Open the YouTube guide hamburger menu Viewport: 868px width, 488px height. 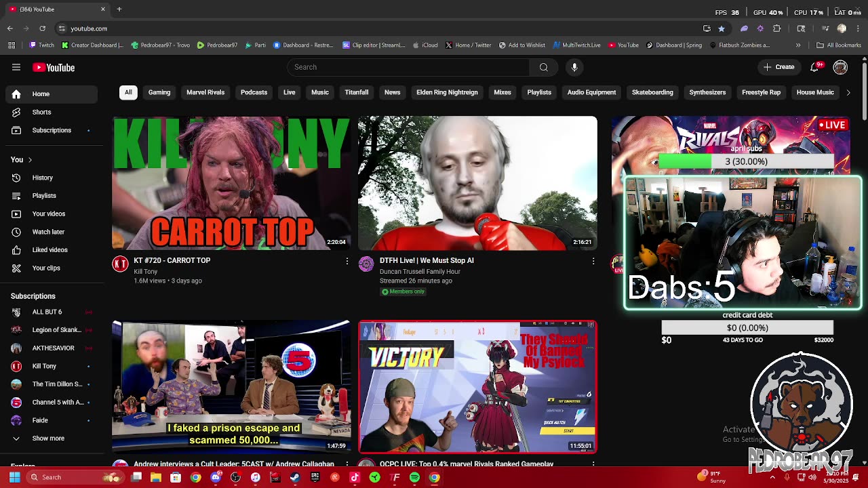(x=16, y=67)
